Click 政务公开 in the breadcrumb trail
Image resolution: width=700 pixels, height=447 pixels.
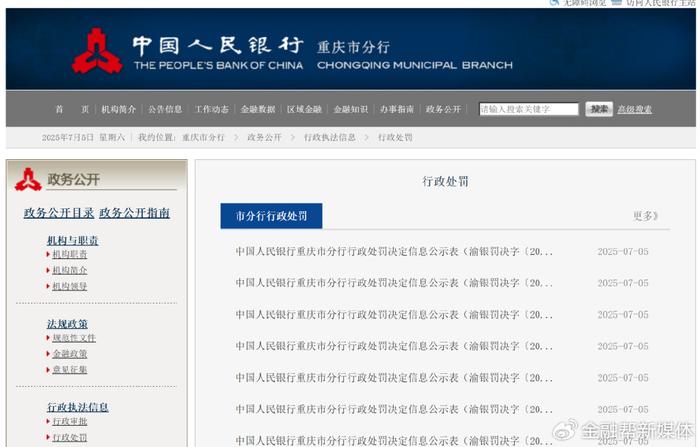[264, 138]
